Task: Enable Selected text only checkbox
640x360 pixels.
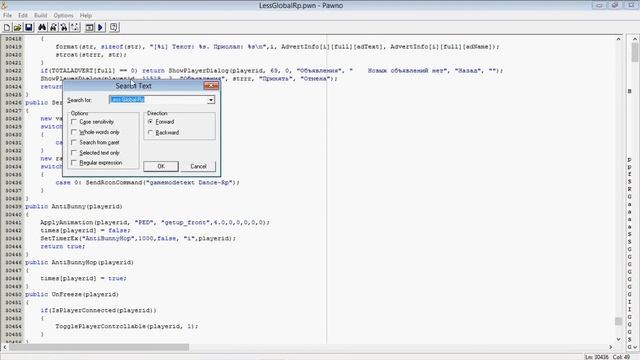Action: pos(74,153)
